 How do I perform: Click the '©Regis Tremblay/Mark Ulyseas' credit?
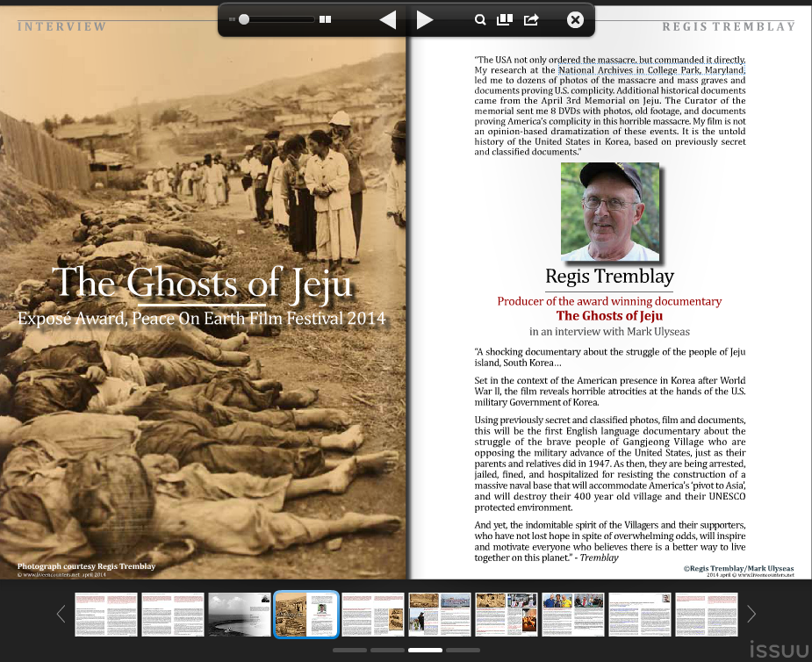point(738,568)
